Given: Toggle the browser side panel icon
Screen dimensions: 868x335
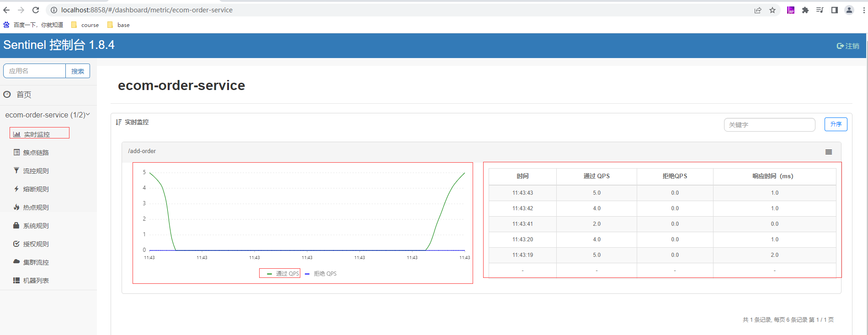Looking at the screenshot, I should (x=835, y=10).
